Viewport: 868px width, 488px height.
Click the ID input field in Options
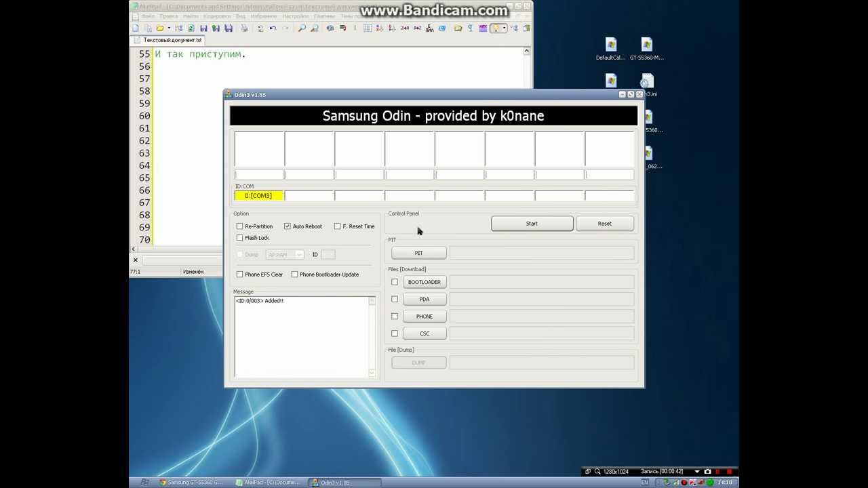point(328,255)
